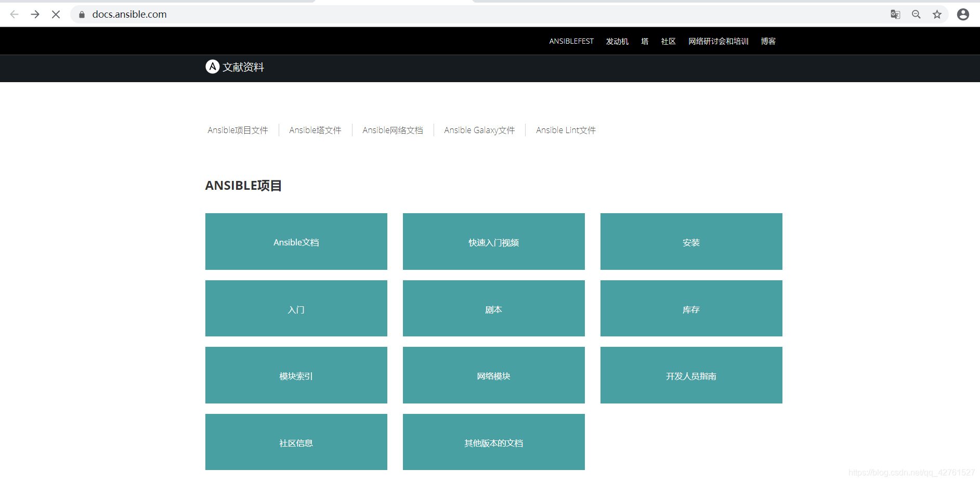Open the 入门 tile
The height and width of the screenshot is (482, 980).
pyautogui.click(x=296, y=308)
